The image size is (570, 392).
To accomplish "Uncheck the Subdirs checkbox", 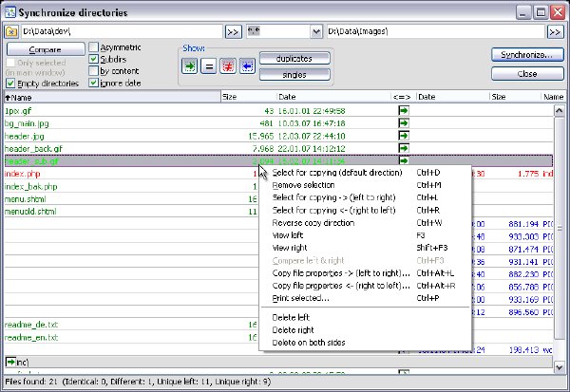I will 94,59.
